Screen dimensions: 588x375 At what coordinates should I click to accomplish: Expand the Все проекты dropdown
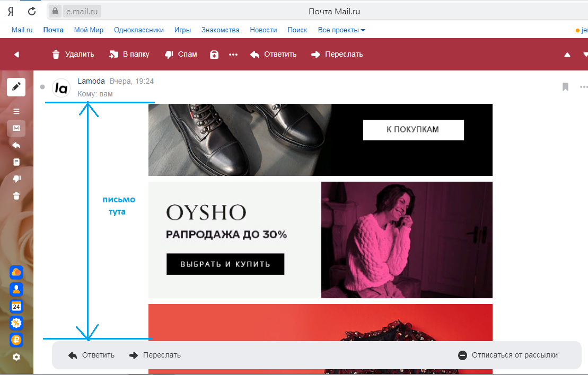pos(341,30)
